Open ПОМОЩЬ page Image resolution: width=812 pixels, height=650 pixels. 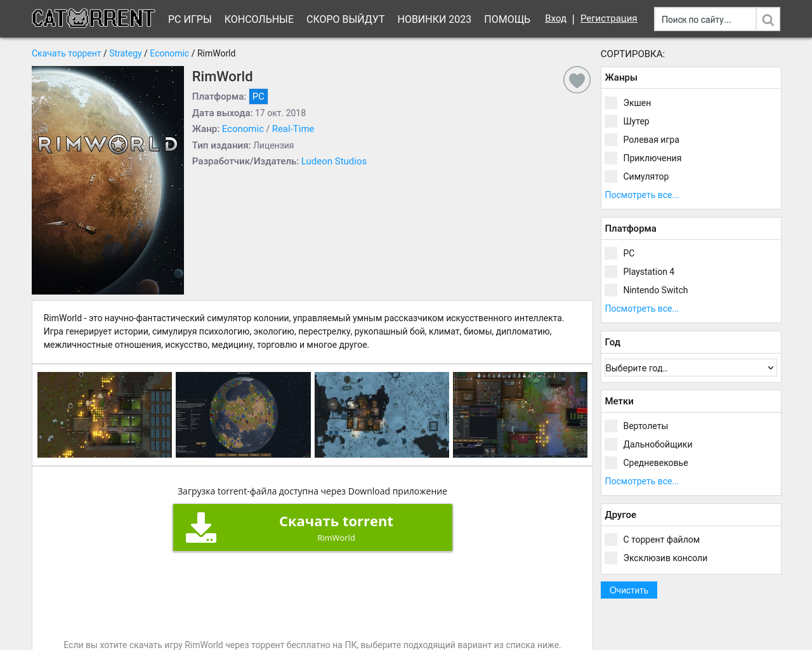pos(507,19)
